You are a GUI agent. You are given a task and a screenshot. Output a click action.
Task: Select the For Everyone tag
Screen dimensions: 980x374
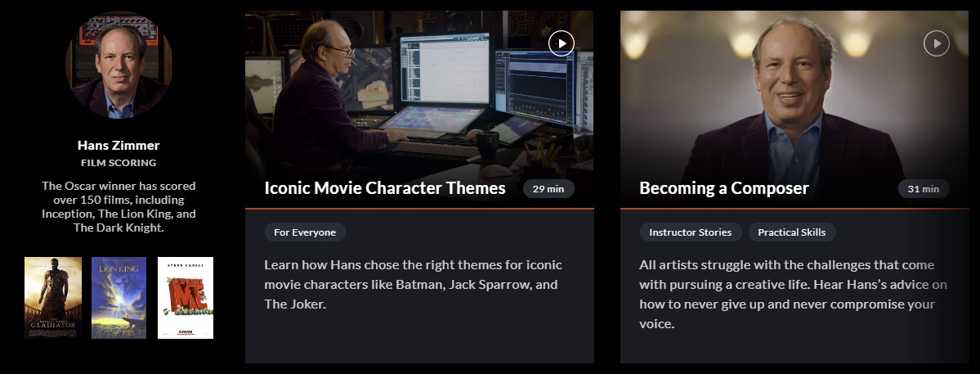coord(305,232)
